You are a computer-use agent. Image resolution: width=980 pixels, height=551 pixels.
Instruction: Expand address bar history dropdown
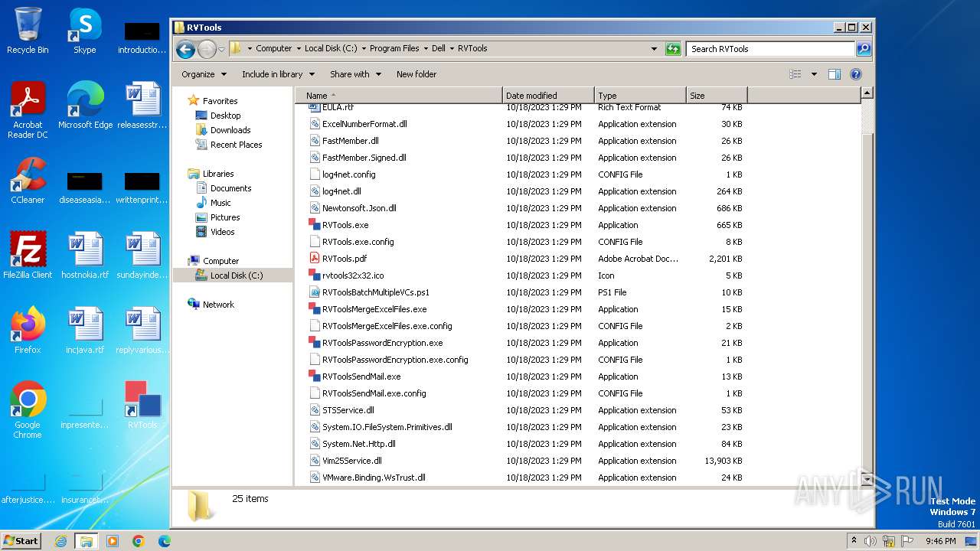tap(654, 49)
